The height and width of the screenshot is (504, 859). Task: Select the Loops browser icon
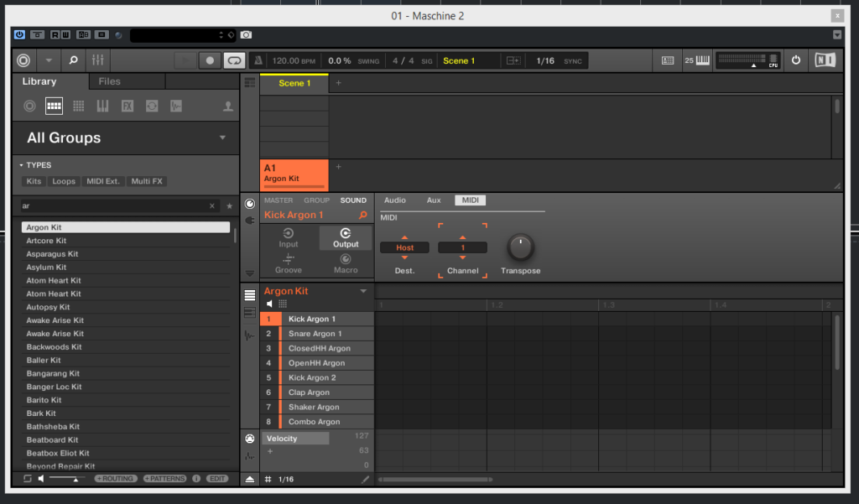152,107
